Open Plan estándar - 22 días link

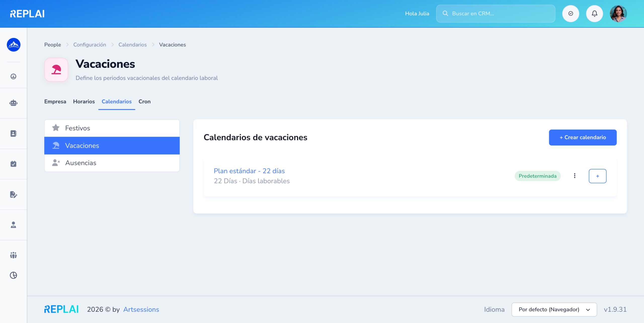pyautogui.click(x=249, y=171)
